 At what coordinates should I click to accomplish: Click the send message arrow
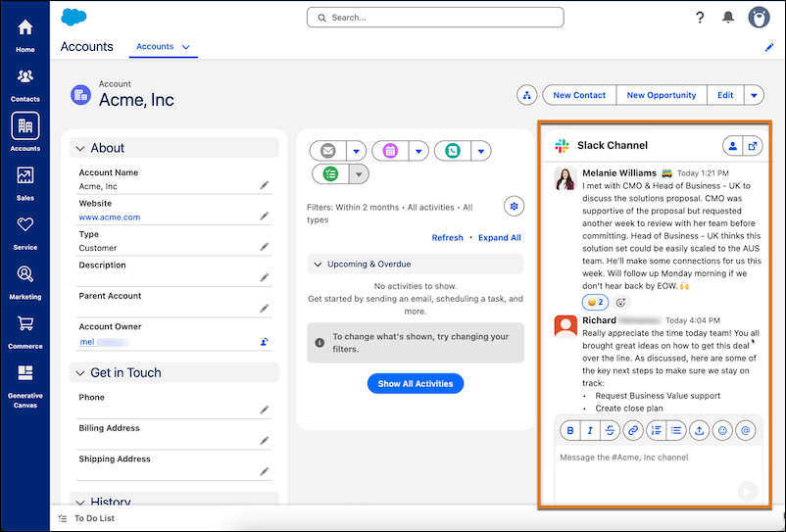[747, 492]
